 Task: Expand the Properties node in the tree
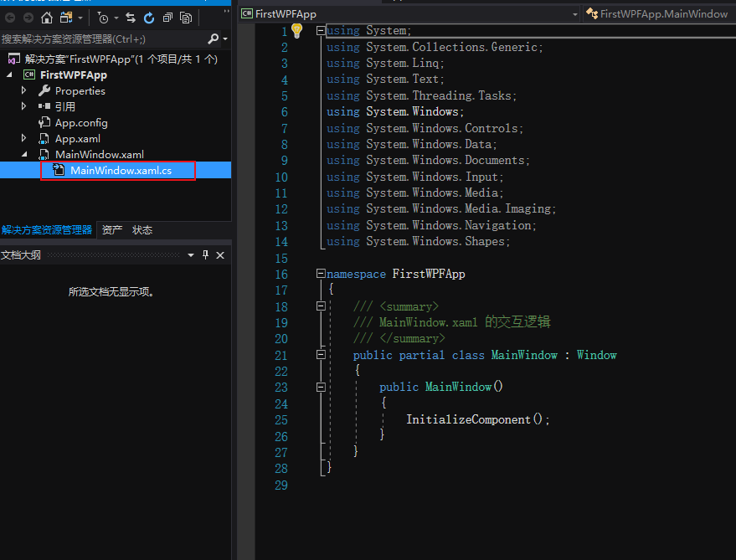coord(24,90)
